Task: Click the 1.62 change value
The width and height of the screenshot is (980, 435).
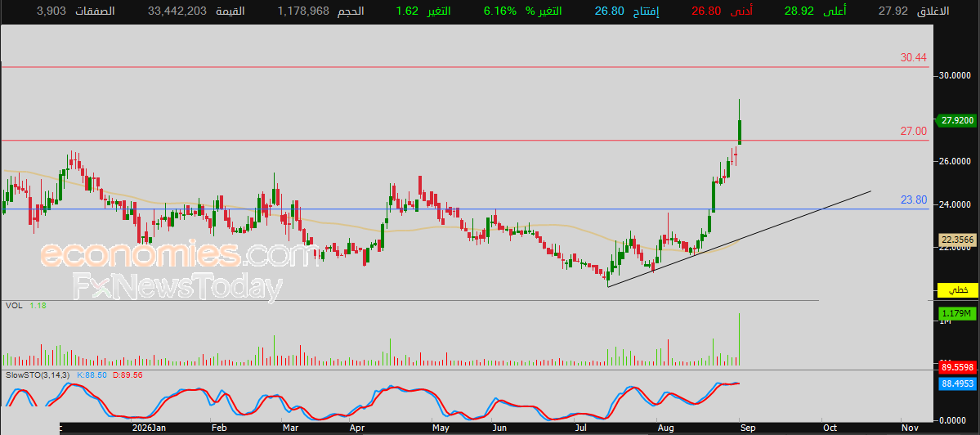Action: tap(407, 11)
